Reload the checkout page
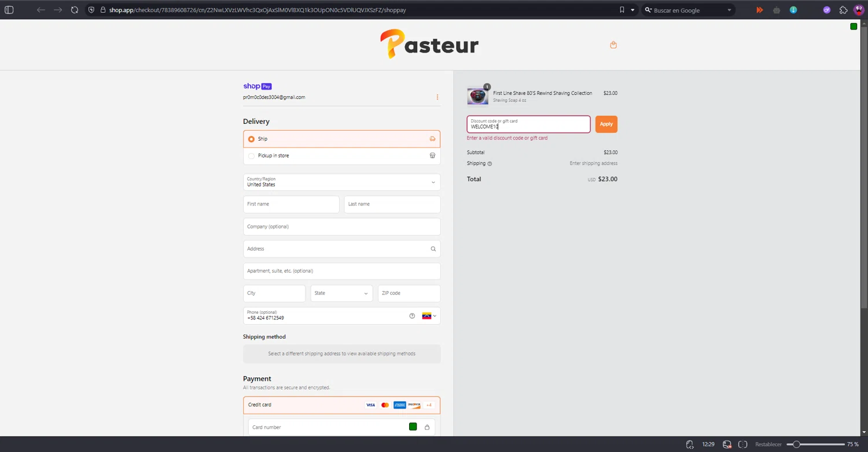The width and height of the screenshot is (868, 452). pos(75,10)
